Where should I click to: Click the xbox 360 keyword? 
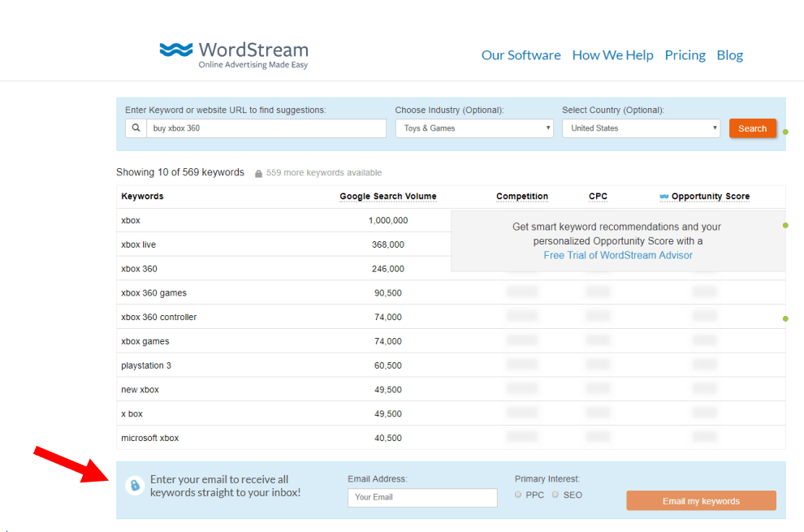pos(139,269)
